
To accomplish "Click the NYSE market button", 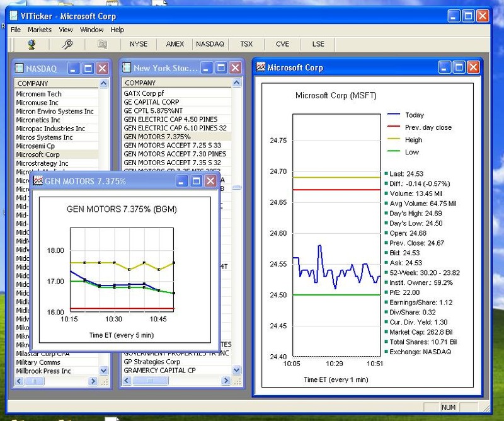I will click(138, 43).
